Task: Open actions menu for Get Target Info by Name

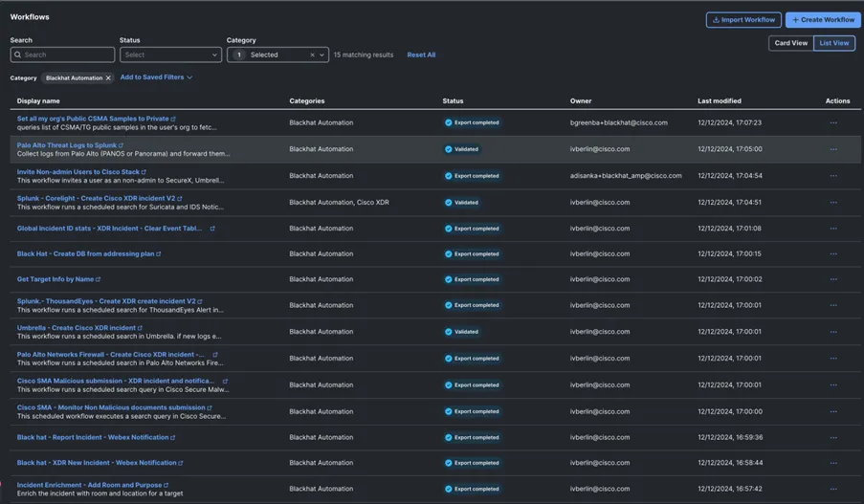Action: [x=833, y=279]
